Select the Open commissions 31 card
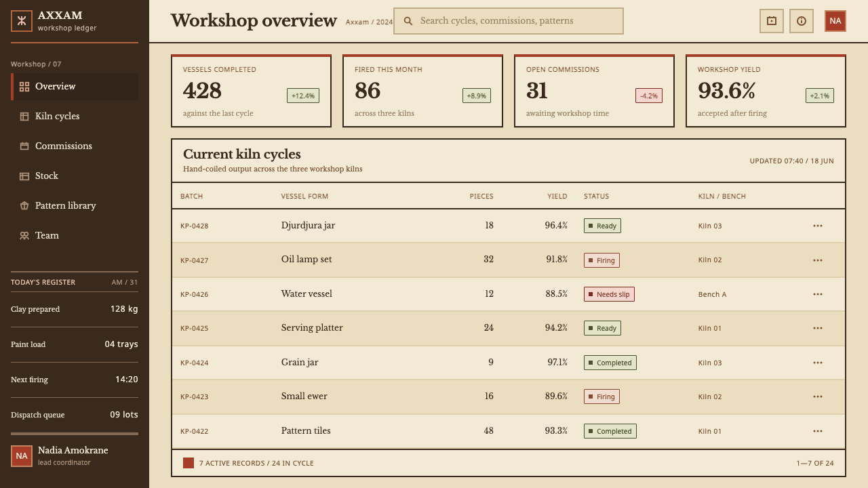 click(x=594, y=91)
